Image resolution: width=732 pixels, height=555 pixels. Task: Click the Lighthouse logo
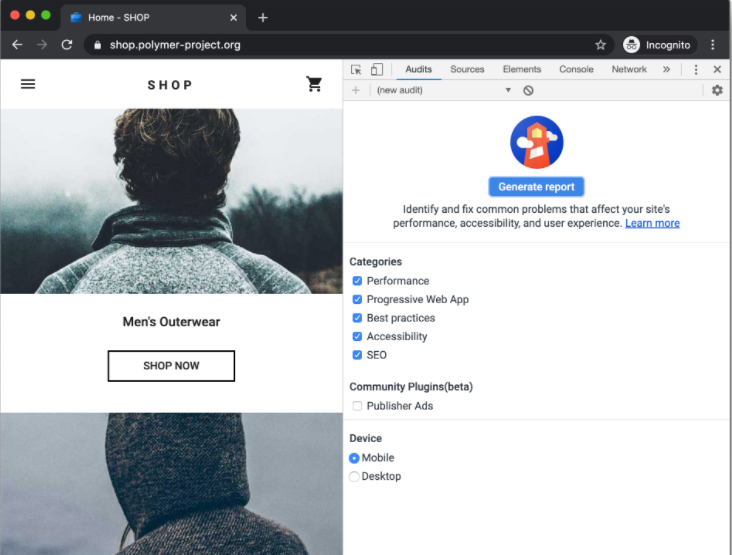pyautogui.click(x=536, y=142)
